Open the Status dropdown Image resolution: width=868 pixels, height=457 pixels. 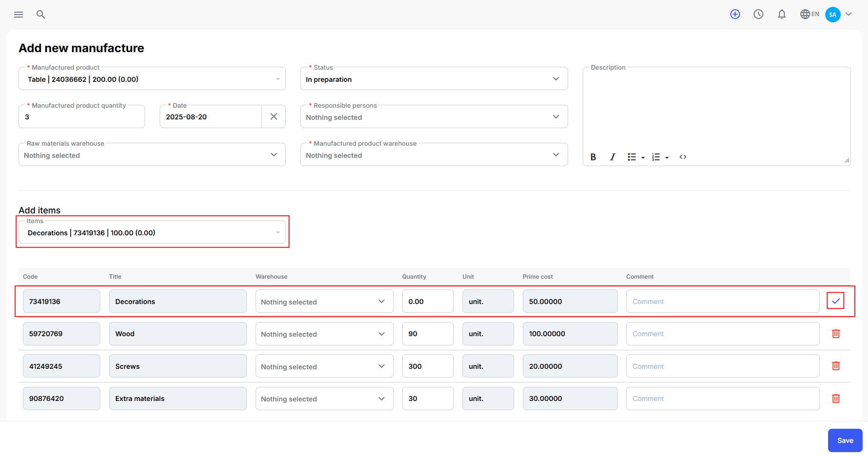pyautogui.click(x=434, y=79)
